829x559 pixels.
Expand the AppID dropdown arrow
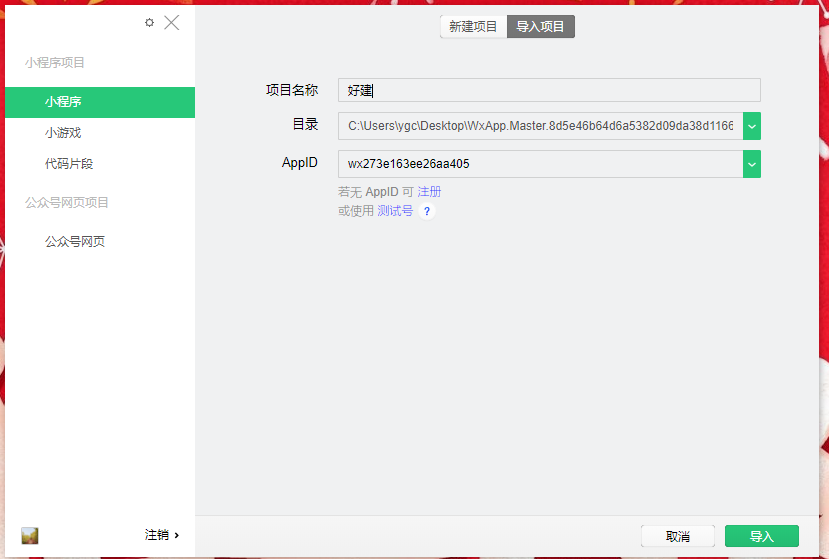pos(752,164)
